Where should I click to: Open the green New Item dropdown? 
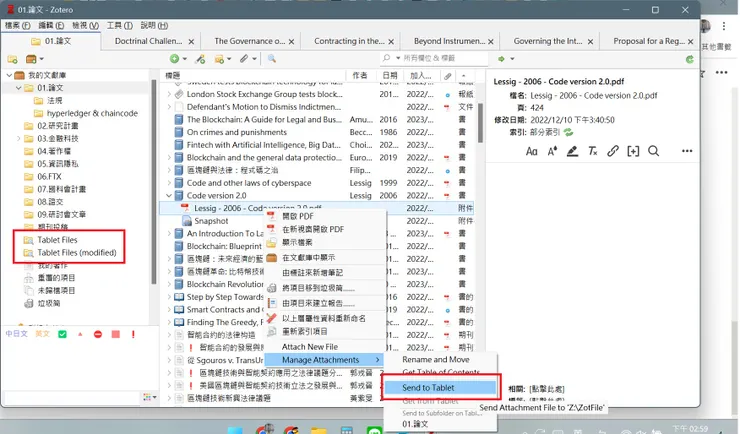178,58
